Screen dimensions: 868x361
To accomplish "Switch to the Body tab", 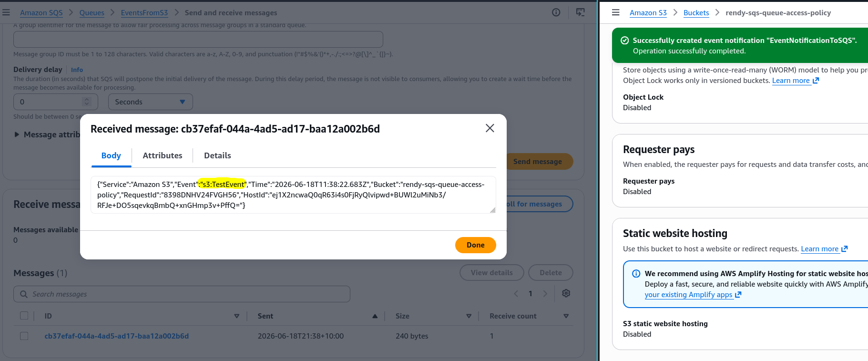I will click(111, 155).
